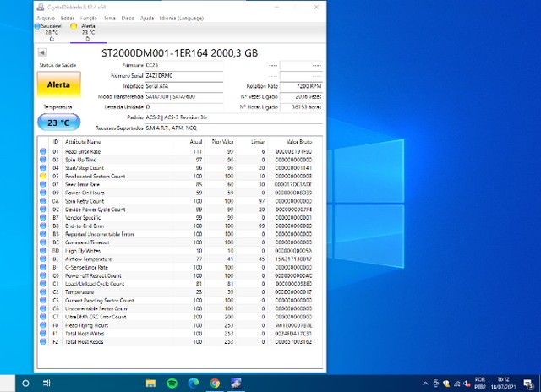Viewport: 541px width, 392px height.
Task: Click the status icon for G-Sense Error Rate
Action: click(x=43, y=267)
